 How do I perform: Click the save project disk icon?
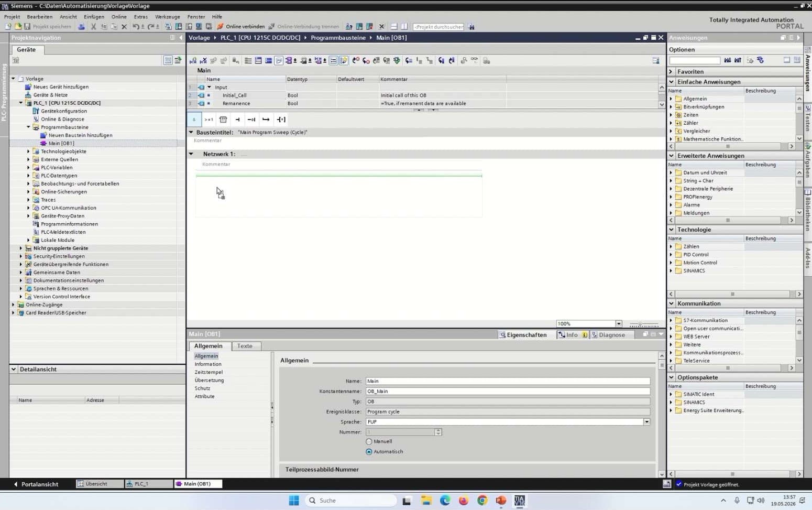point(27,27)
